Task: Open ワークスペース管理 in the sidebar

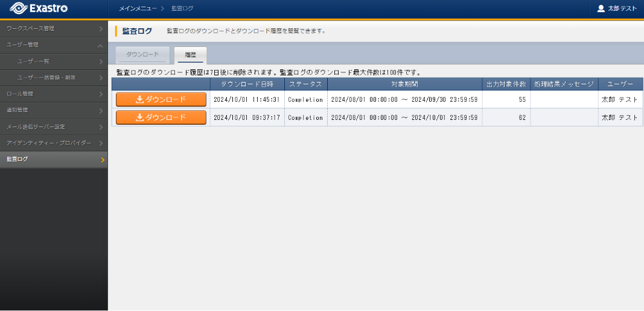Action: [x=53, y=28]
